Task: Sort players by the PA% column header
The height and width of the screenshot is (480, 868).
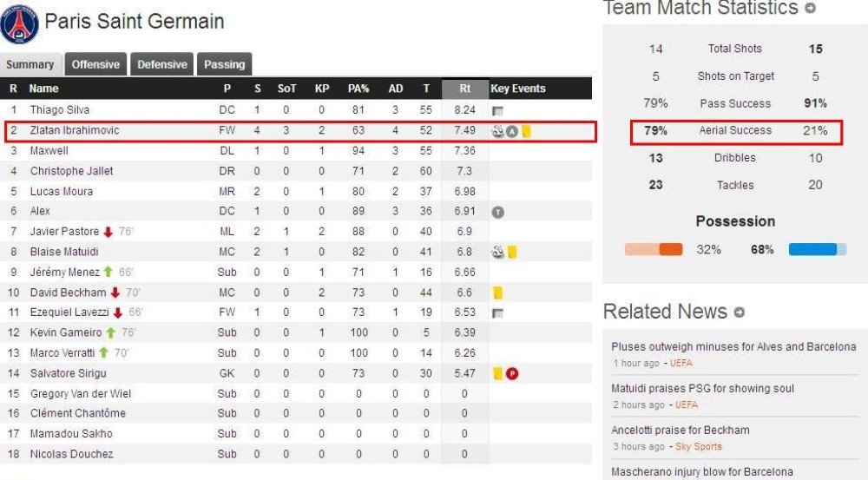Action: (358, 88)
